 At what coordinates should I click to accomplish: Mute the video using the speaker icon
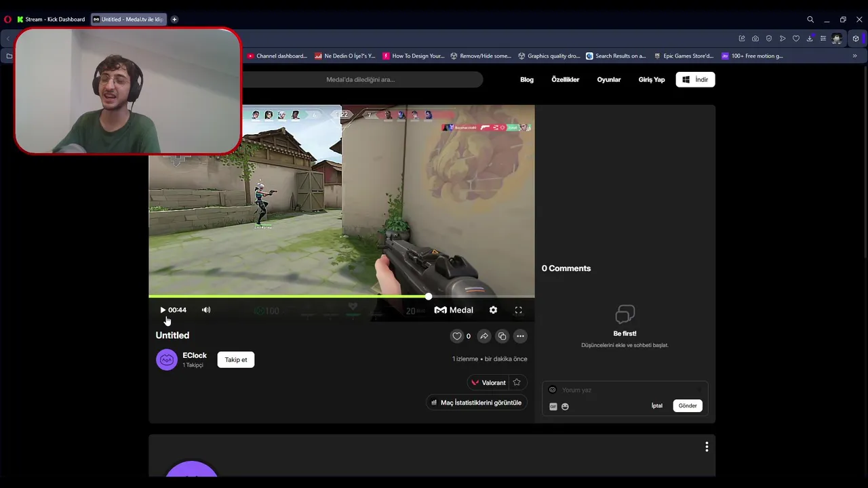click(x=206, y=310)
